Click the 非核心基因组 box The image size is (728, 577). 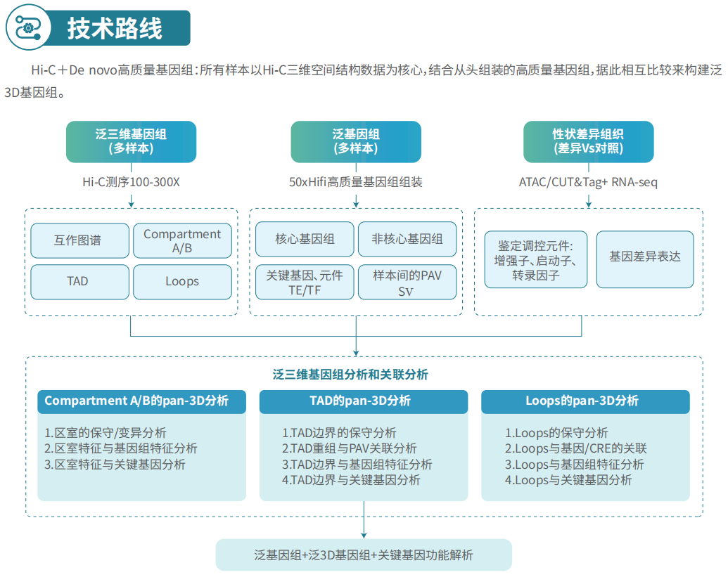coord(407,239)
